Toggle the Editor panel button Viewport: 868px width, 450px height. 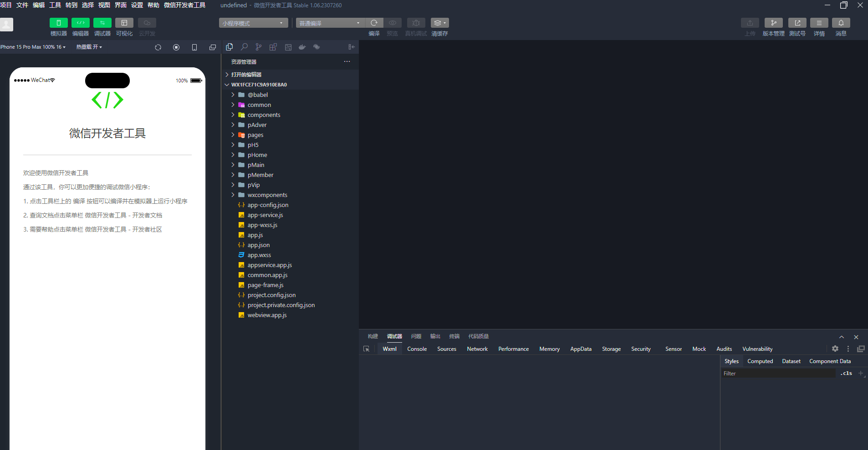(x=80, y=23)
